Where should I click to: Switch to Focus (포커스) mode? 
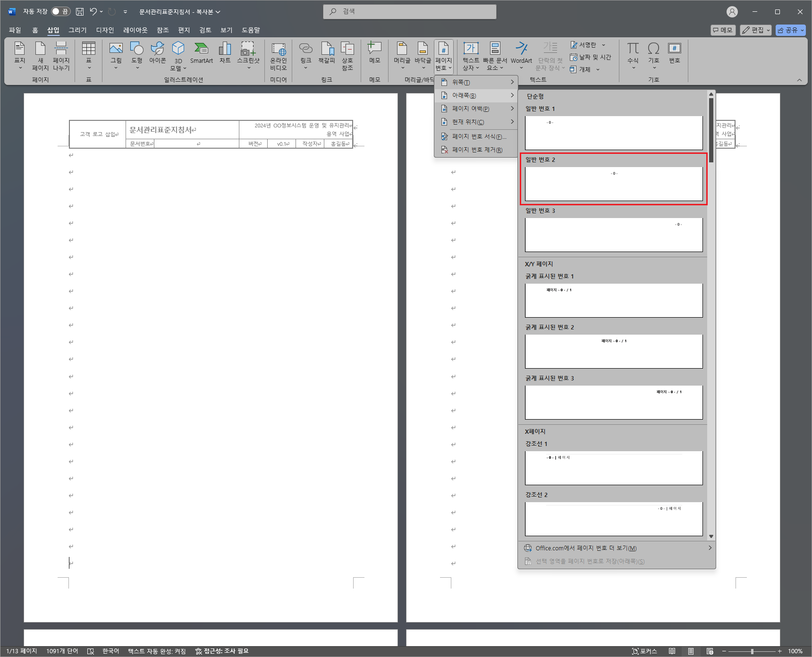tap(644, 651)
